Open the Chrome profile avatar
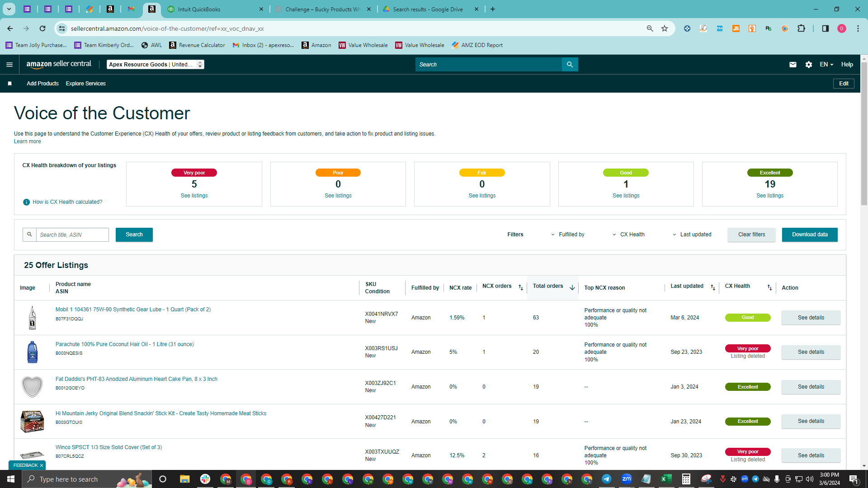 tap(841, 28)
